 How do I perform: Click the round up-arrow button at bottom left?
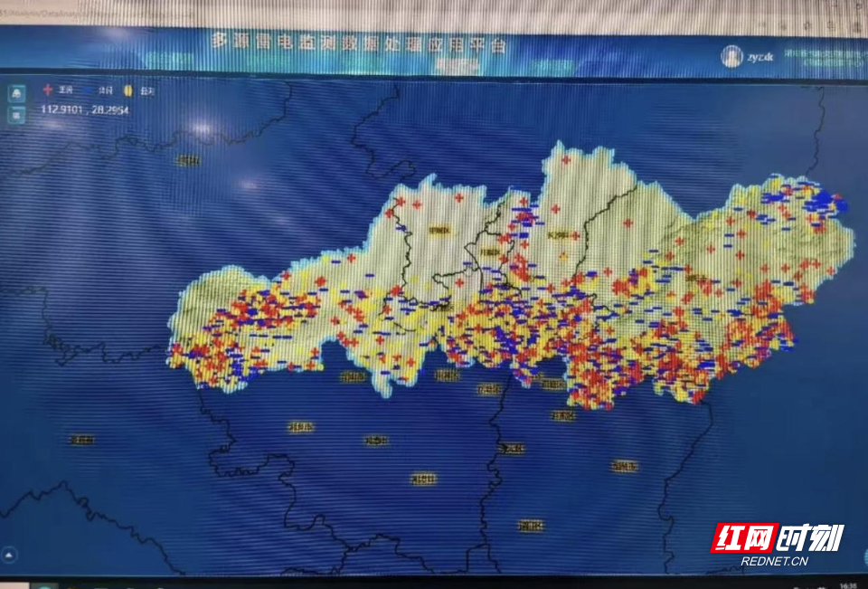(9, 554)
